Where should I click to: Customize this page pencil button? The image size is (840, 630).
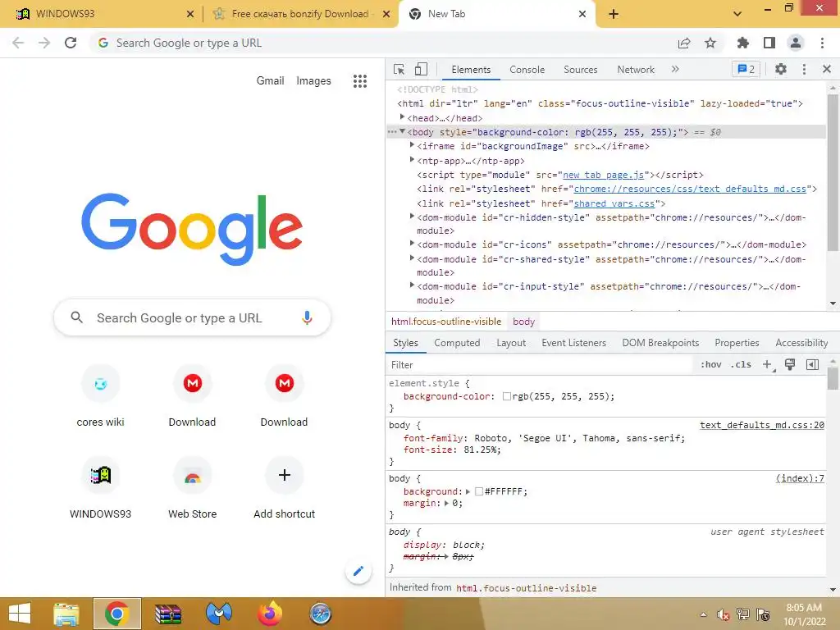[x=358, y=571]
